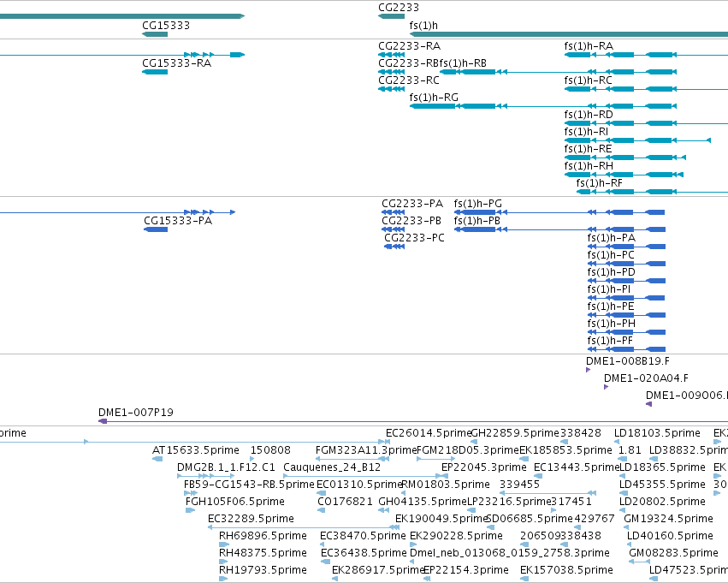
Task: Click the 150808 feature label
Action: [270, 450]
